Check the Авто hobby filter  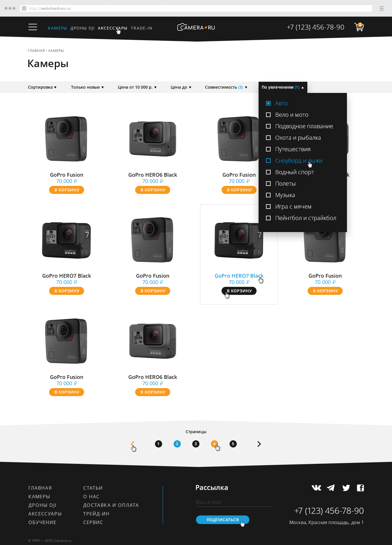click(268, 103)
